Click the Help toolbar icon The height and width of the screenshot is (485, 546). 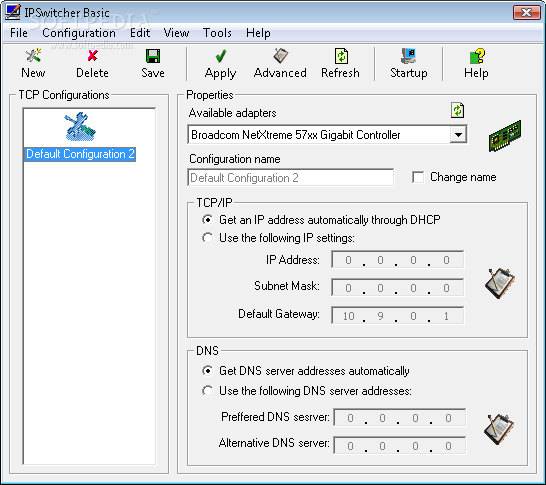click(x=477, y=56)
